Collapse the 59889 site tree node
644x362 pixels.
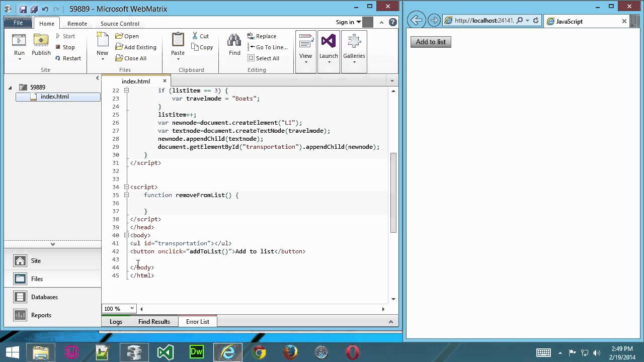[x=10, y=87]
